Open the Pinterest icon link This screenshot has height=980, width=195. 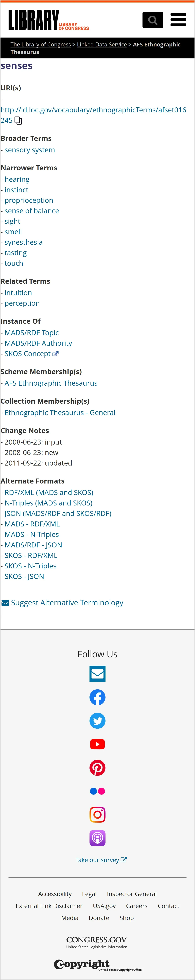[x=97, y=768]
